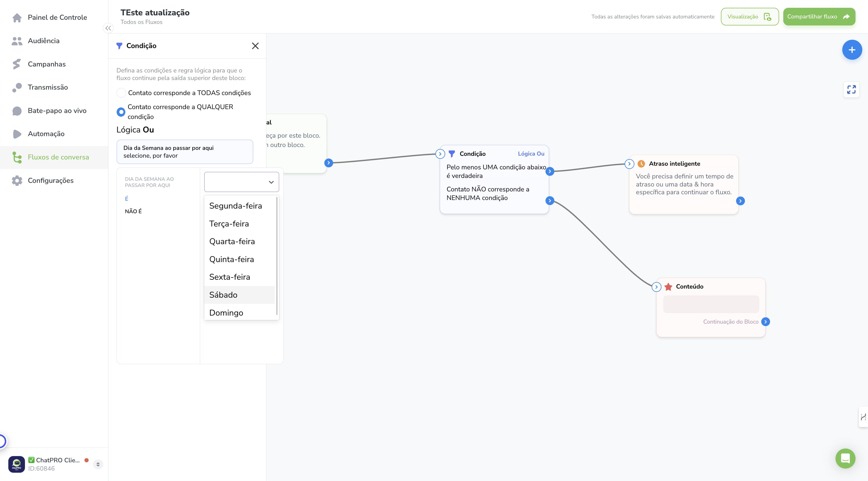Viewport: 868px width, 481px height.
Task: Open the day of week dropdown
Action: [x=242, y=182]
